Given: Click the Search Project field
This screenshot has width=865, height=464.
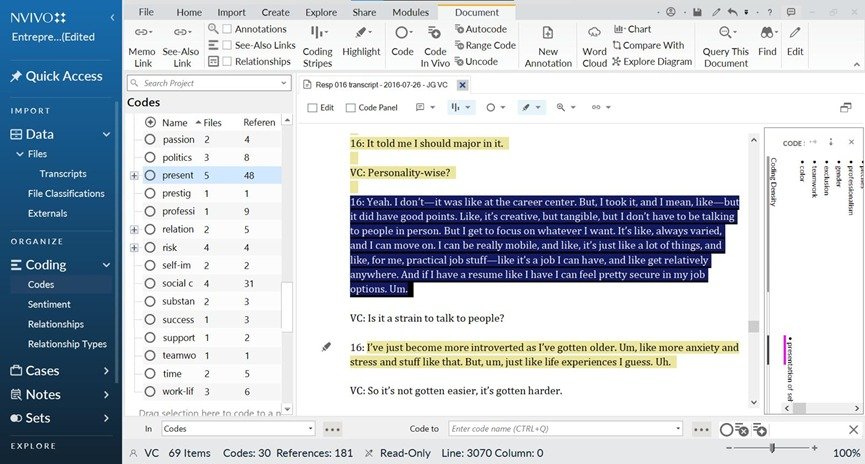Looking at the screenshot, I should coord(210,83).
